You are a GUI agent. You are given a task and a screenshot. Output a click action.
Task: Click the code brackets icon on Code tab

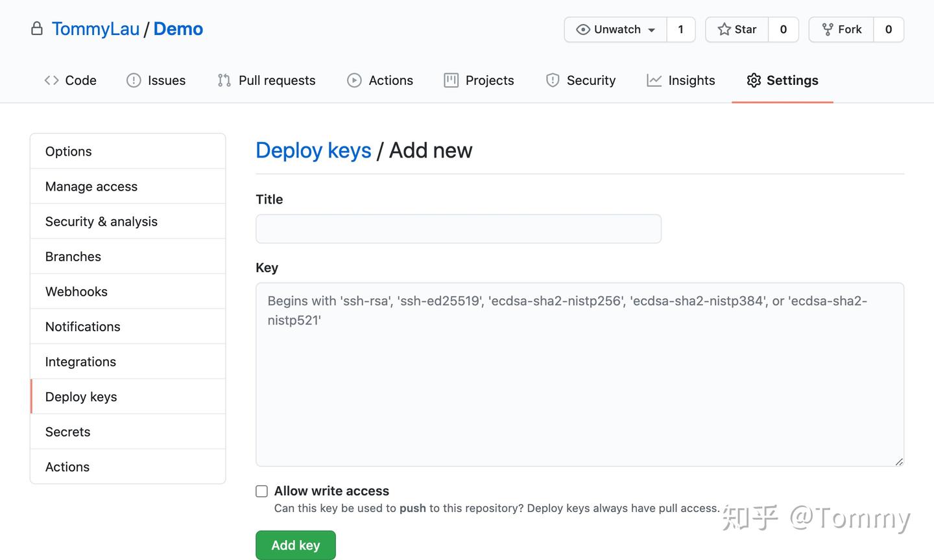pyautogui.click(x=52, y=80)
